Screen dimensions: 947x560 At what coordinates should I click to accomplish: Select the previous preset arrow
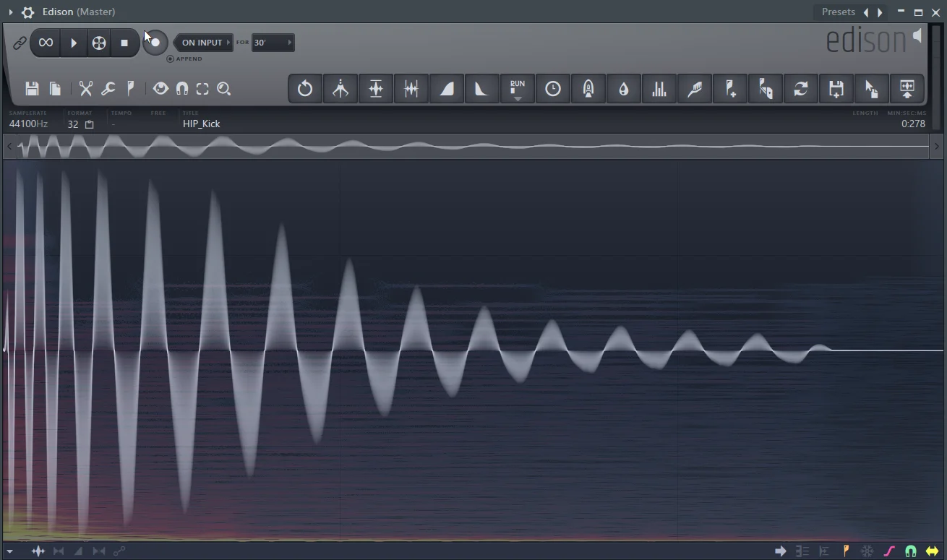click(x=866, y=12)
